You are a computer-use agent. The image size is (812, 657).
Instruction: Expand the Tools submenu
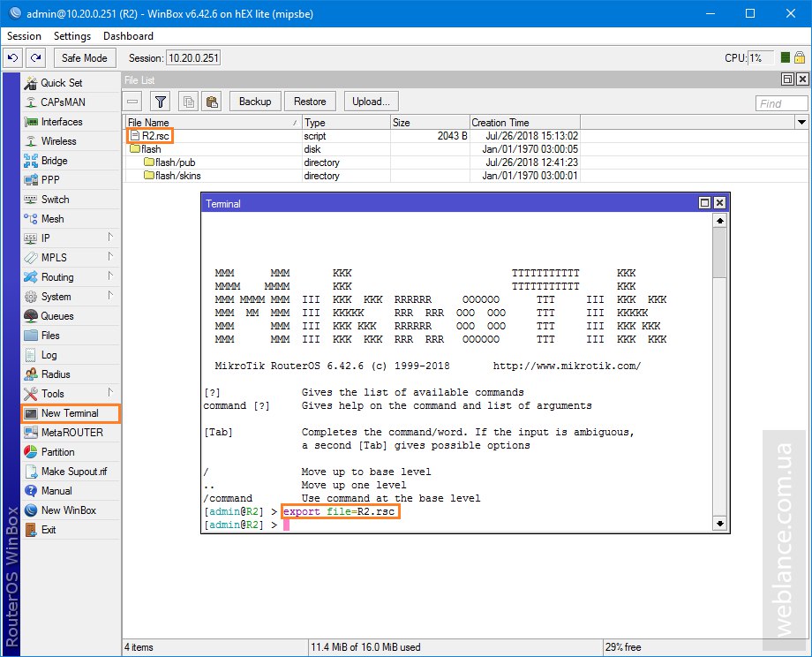pos(71,394)
